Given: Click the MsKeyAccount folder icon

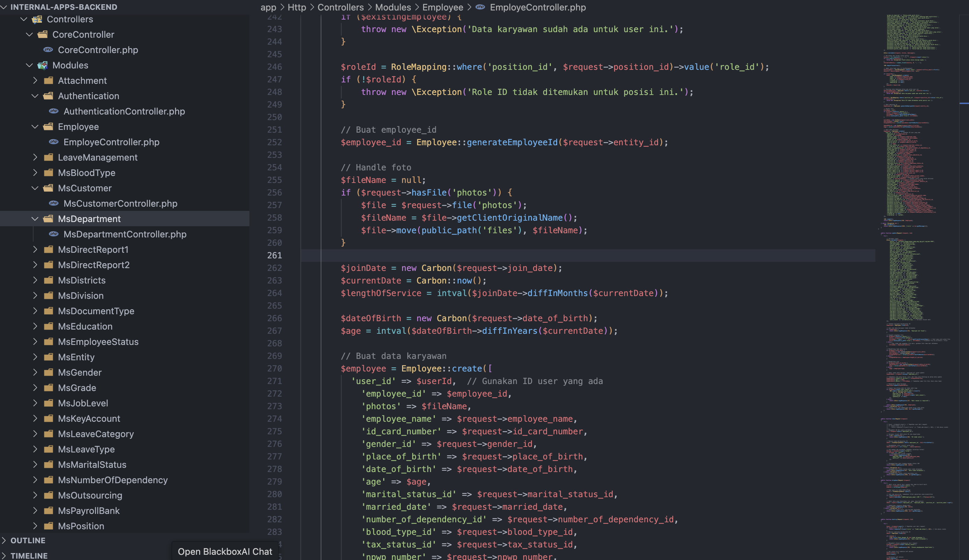Looking at the screenshot, I should [x=49, y=419].
